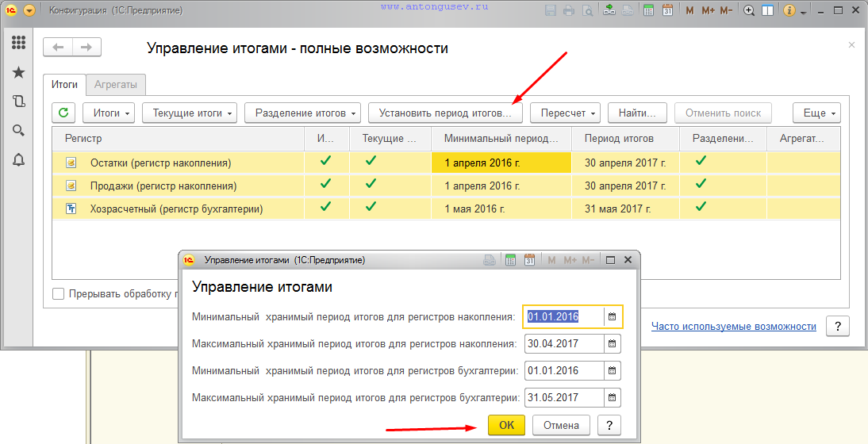Screen dimensions: 868x444
Task: Switch to the Итоги tab
Action: [x=64, y=85]
